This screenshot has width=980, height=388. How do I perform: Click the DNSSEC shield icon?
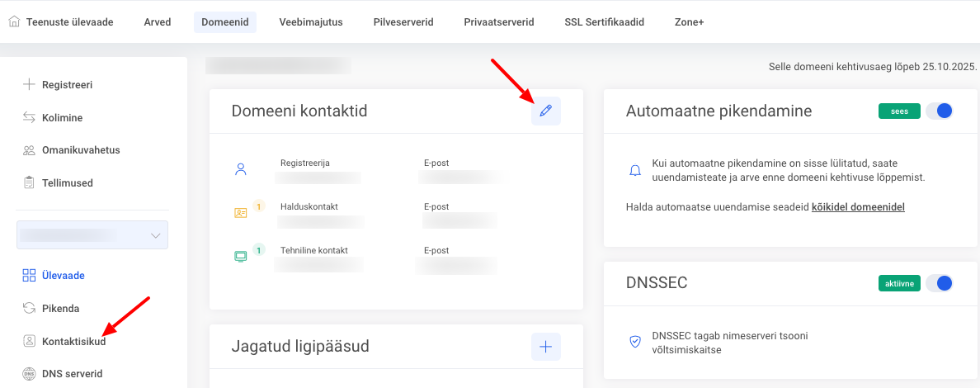634,342
